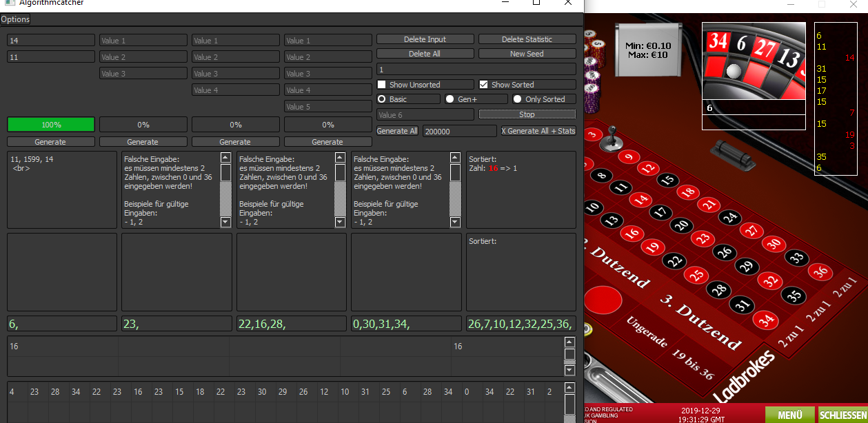The image size is (868, 423).
Task: Click the green 100% progress bar
Action: pos(51,125)
